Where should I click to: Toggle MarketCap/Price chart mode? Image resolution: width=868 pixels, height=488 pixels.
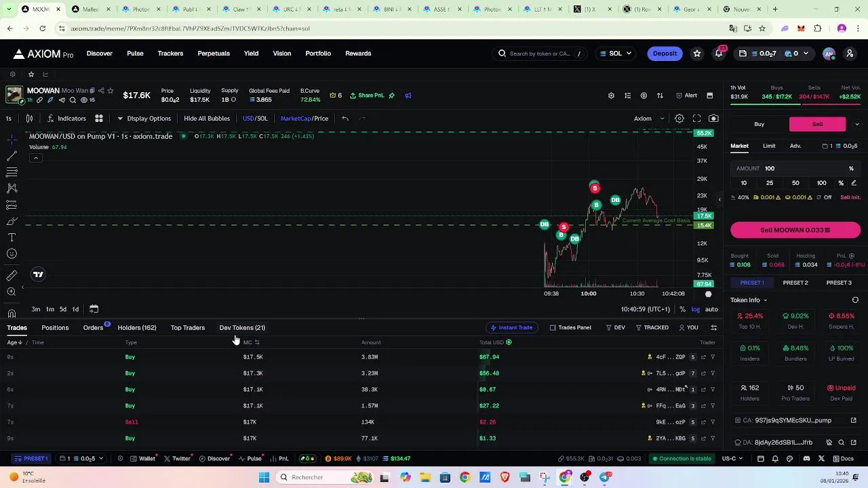coord(304,119)
